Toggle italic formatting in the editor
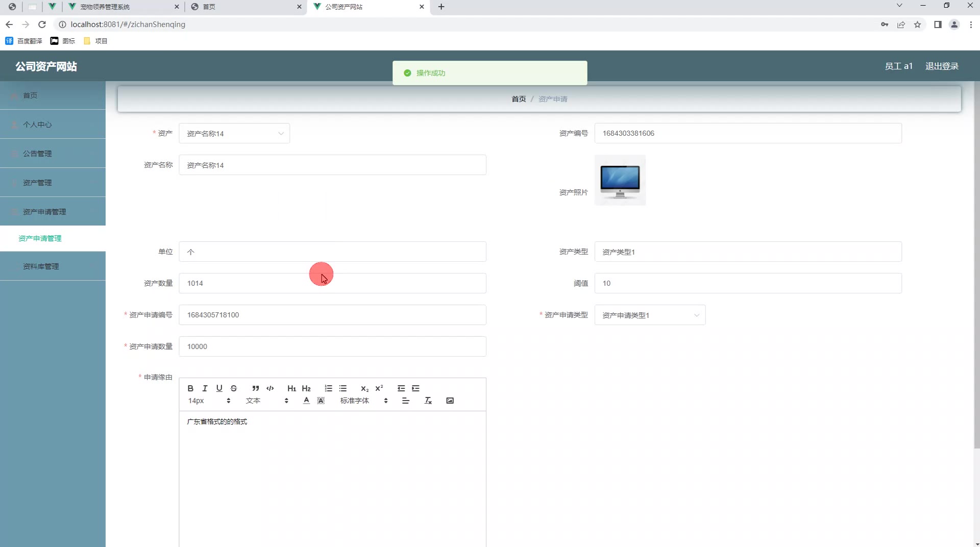 tap(205, 388)
